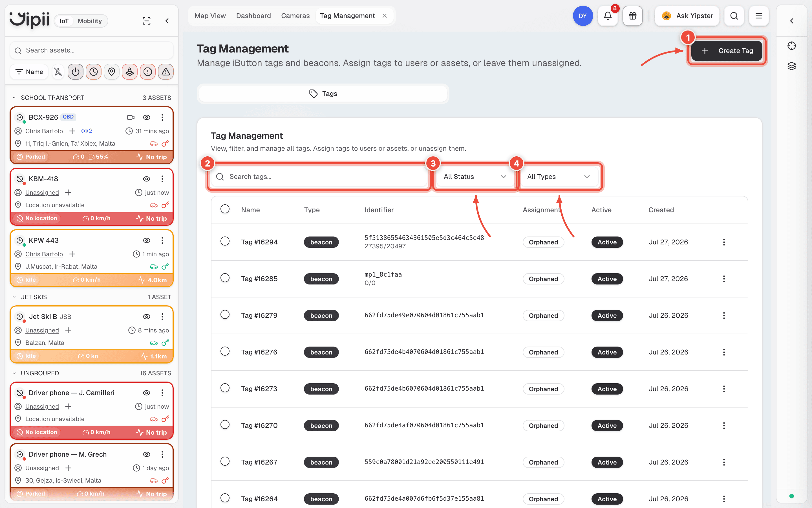Toggle visibility of BCX-926
The width and height of the screenshot is (812, 508).
(147, 117)
